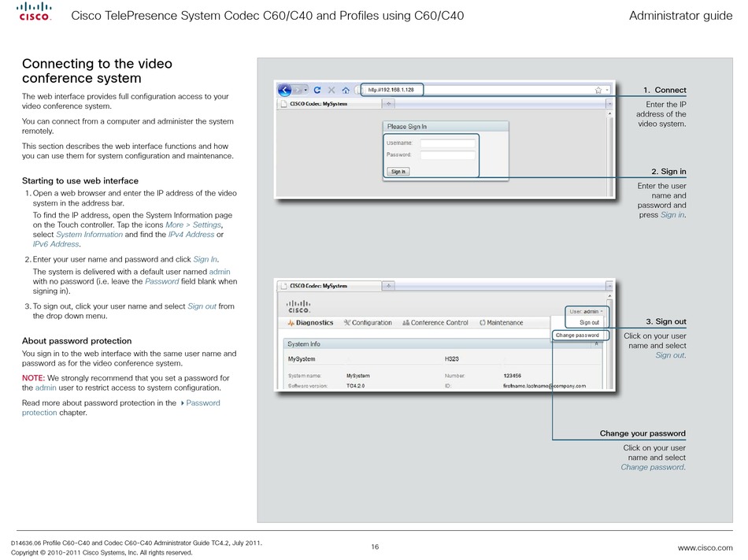Click the page number 16 in footer
This screenshot has height=560, width=748.
click(x=375, y=547)
